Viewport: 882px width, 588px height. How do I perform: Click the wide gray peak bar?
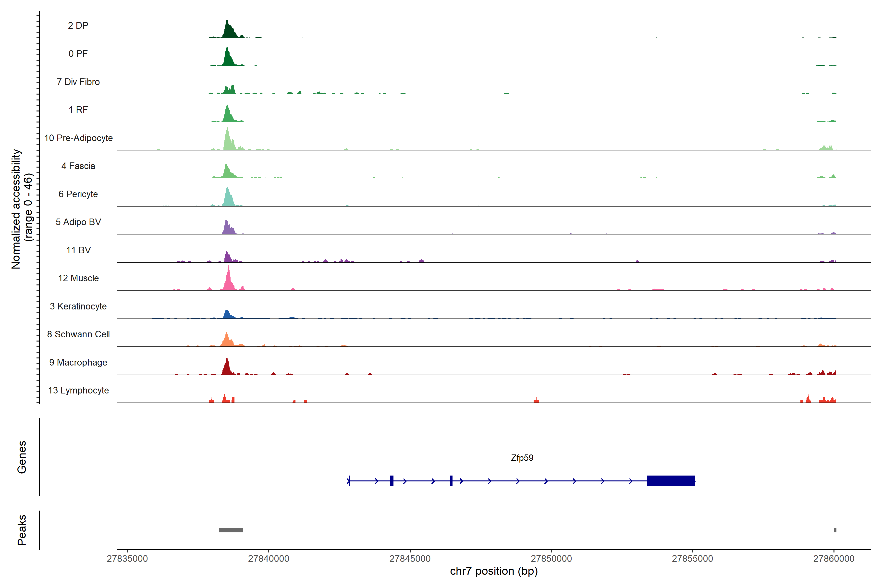(231, 530)
